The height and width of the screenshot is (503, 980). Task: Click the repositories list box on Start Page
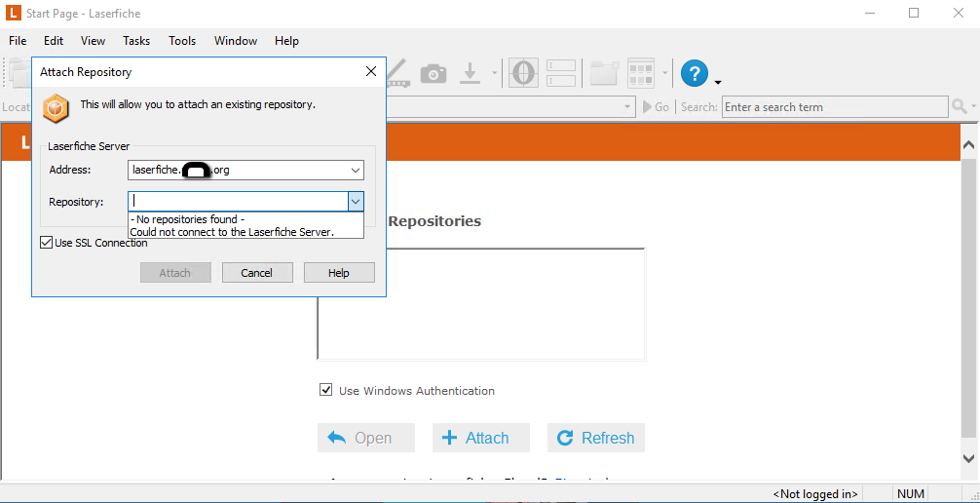pos(481,304)
